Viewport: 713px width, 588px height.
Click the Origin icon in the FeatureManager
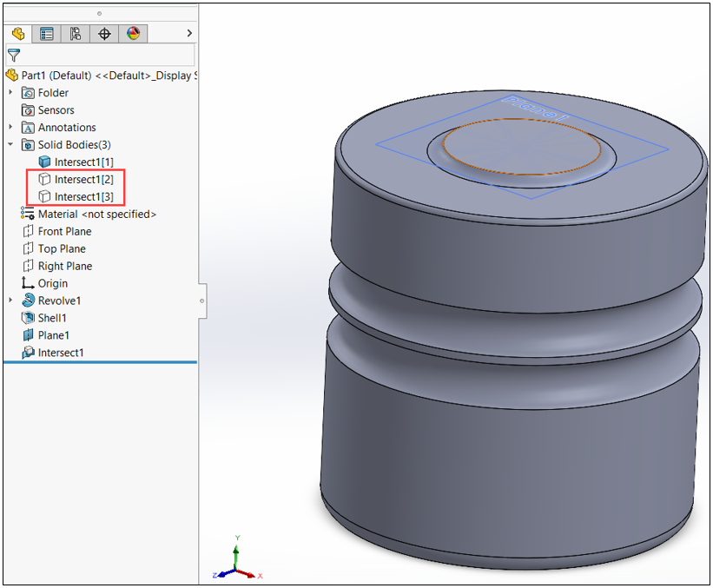27,283
